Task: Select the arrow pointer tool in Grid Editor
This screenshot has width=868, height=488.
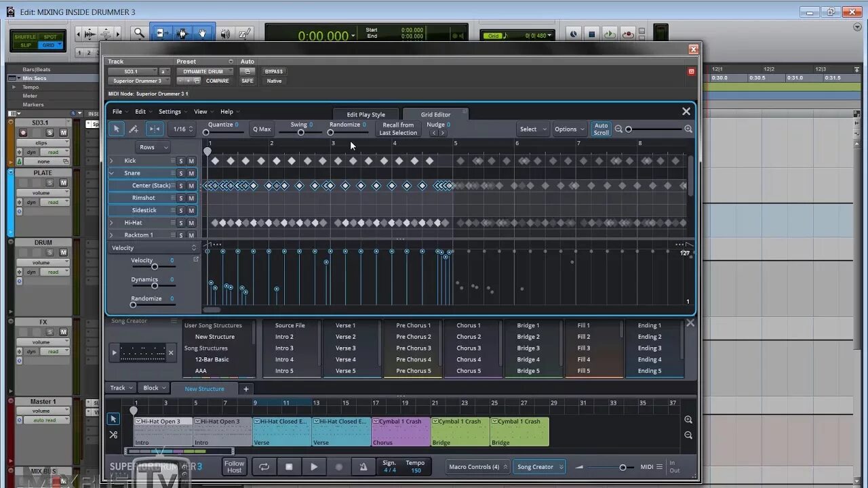Action: point(116,129)
